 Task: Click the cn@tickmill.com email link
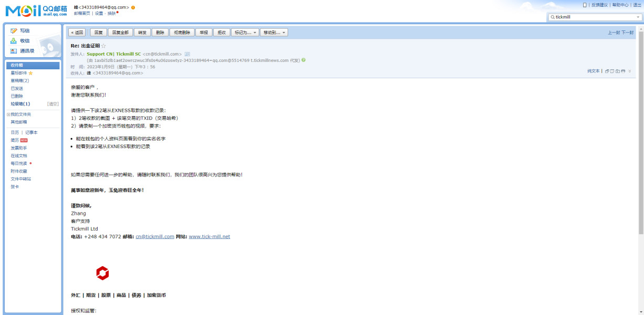coord(155,237)
